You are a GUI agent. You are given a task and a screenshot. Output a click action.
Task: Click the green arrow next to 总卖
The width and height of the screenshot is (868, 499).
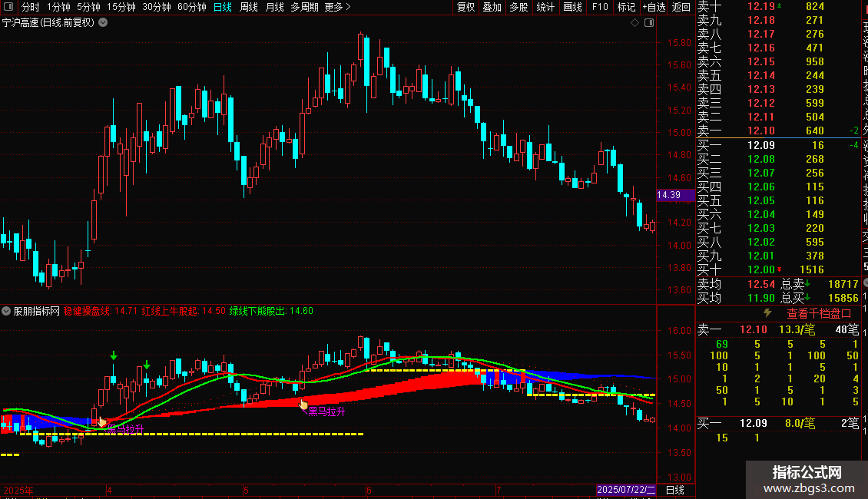point(807,283)
